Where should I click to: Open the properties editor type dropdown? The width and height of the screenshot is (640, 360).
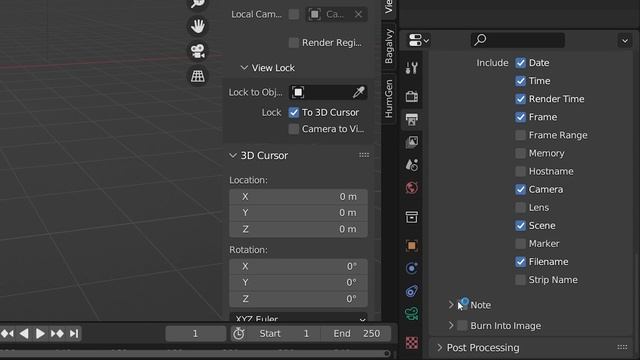[x=418, y=40]
